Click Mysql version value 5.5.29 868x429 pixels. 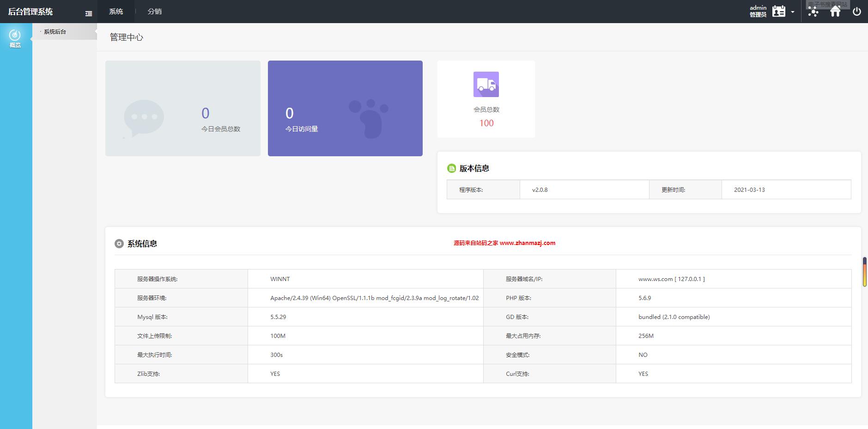point(278,317)
